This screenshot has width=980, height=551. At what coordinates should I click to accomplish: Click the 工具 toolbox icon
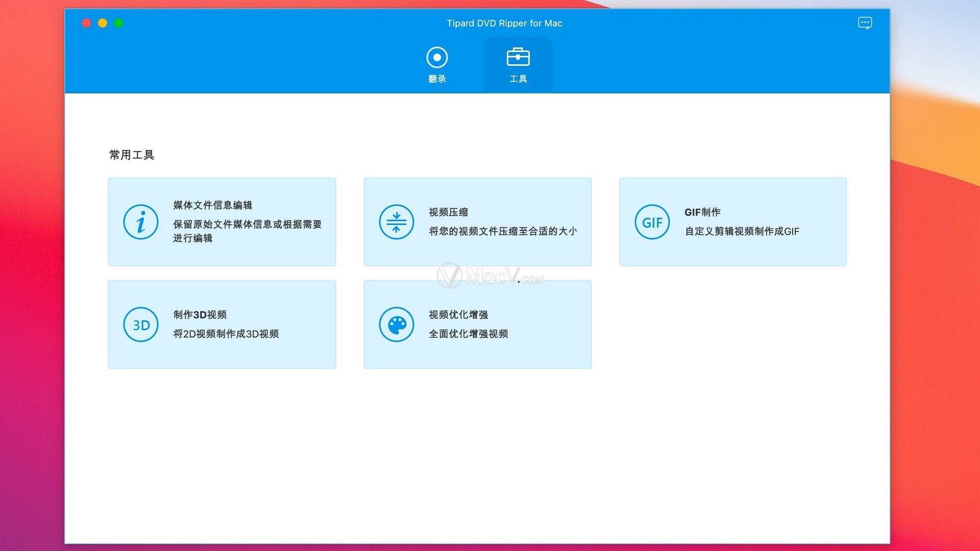518,57
